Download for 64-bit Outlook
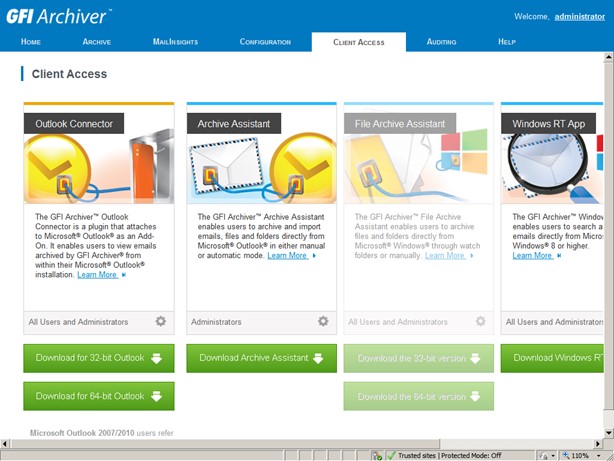This screenshot has width=614, height=461. (99, 396)
